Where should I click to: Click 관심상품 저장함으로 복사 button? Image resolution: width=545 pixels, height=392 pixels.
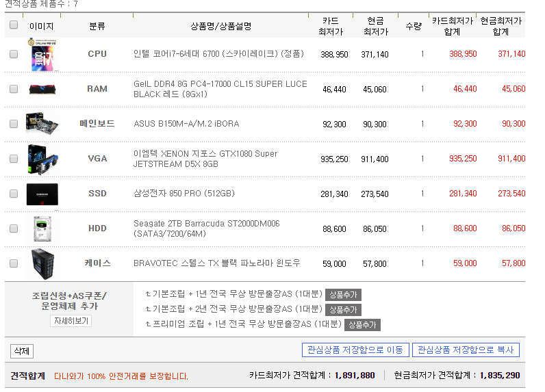point(466,350)
